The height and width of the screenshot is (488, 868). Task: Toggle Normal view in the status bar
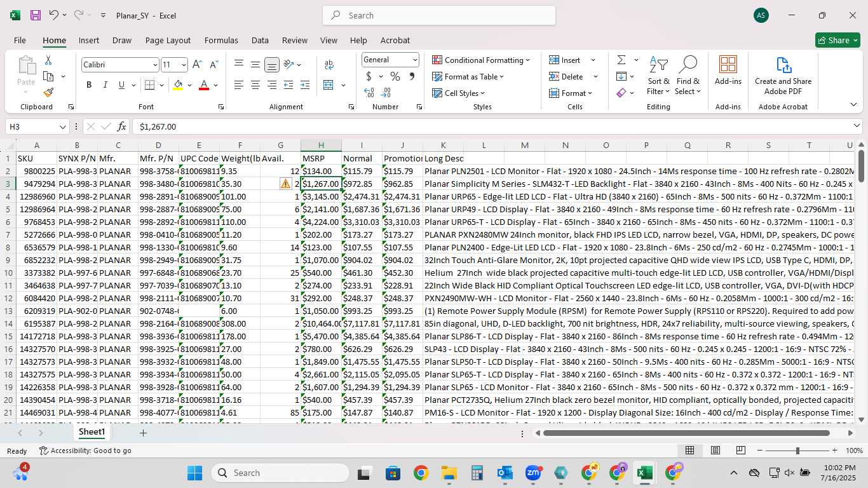(689, 451)
